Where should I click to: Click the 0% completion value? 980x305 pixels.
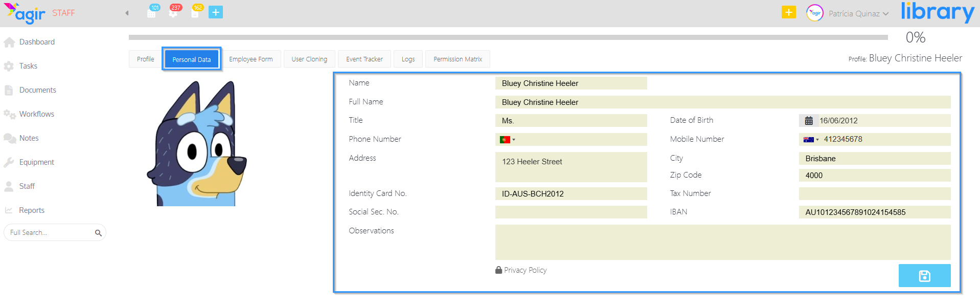tap(916, 37)
